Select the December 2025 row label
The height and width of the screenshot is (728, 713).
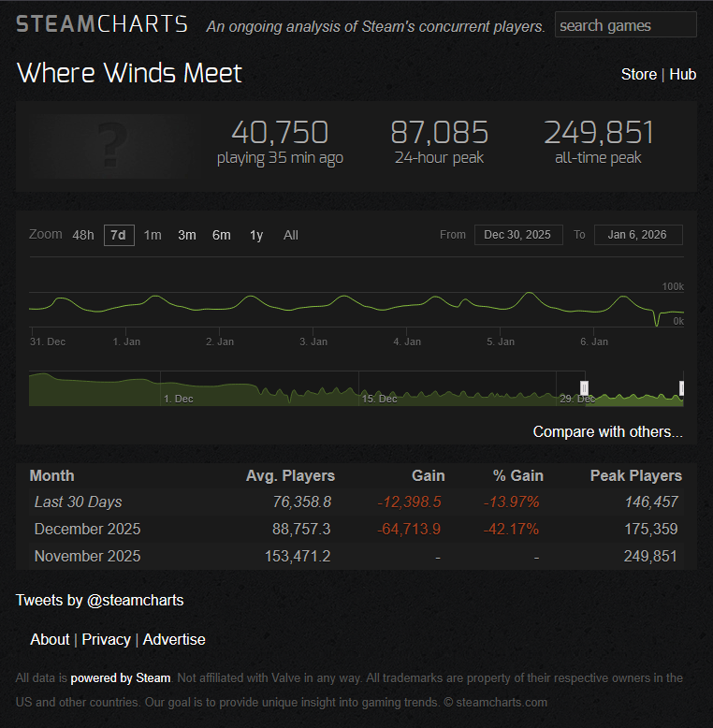click(87, 529)
